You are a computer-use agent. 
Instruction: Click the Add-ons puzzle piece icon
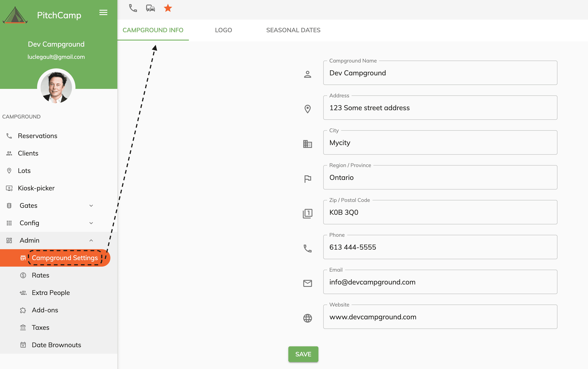(x=23, y=310)
